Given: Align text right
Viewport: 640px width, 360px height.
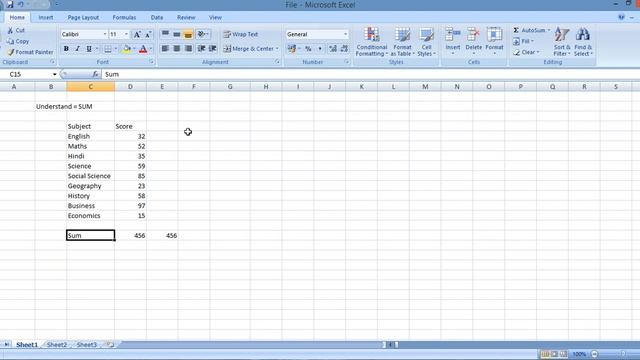Looking at the screenshot, I should (188, 49).
